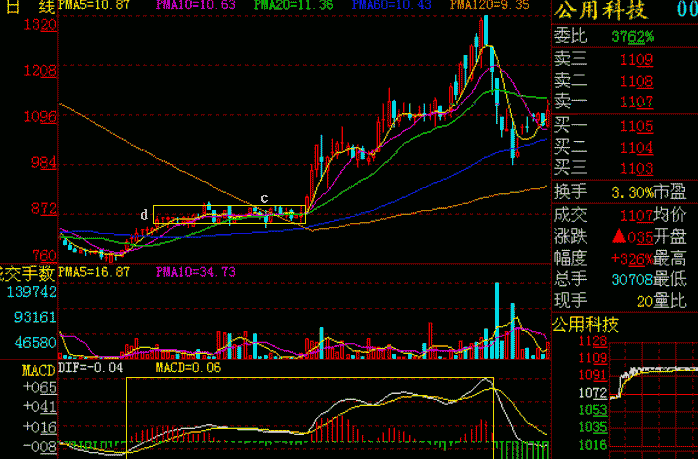The height and width of the screenshot is (459, 698).
Task: Click the 1123 intraday axis label
Action: tap(593, 341)
